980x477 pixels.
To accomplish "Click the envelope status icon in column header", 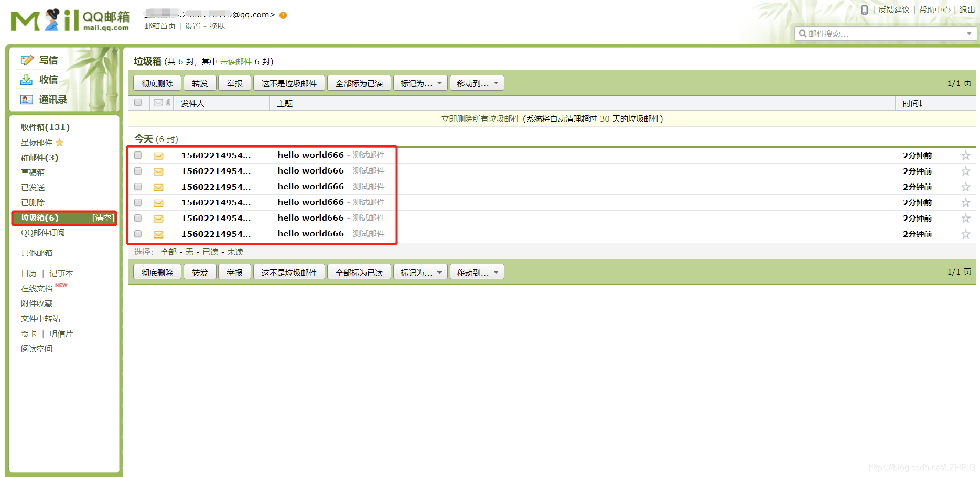I will 158,103.
